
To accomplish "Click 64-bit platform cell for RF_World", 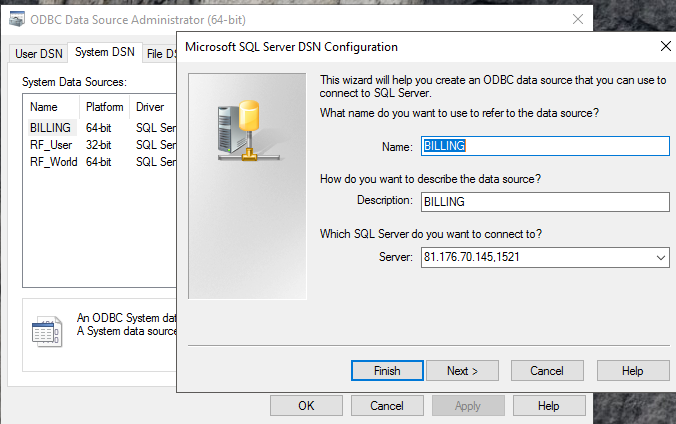I will pyautogui.click(x=99, y=162).
